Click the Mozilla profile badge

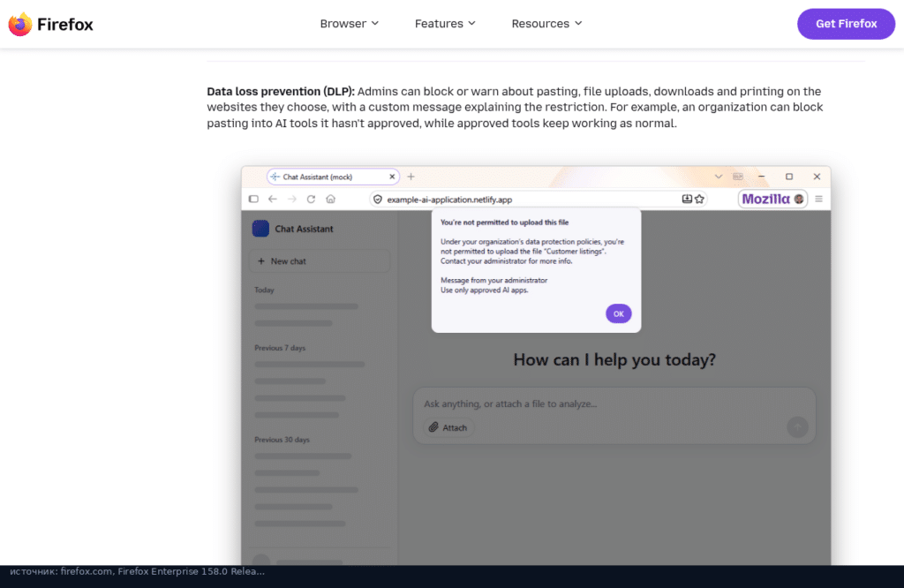click(x=772, y=199)
